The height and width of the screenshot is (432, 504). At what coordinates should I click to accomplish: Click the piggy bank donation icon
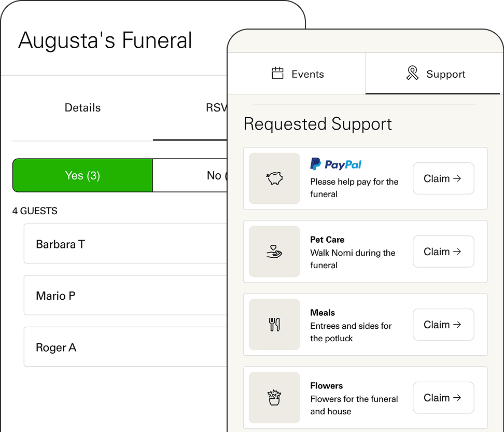point(274,178)
